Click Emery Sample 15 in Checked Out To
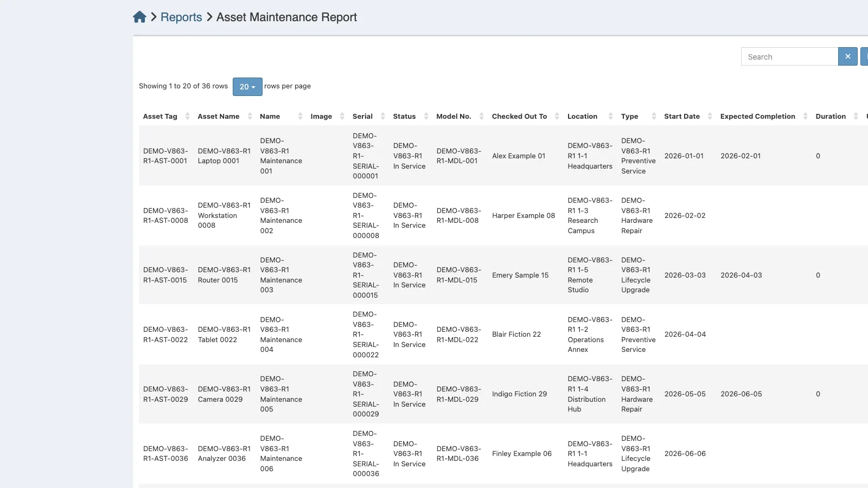Viewport: 868px width, 488px height. coord(520,275)
